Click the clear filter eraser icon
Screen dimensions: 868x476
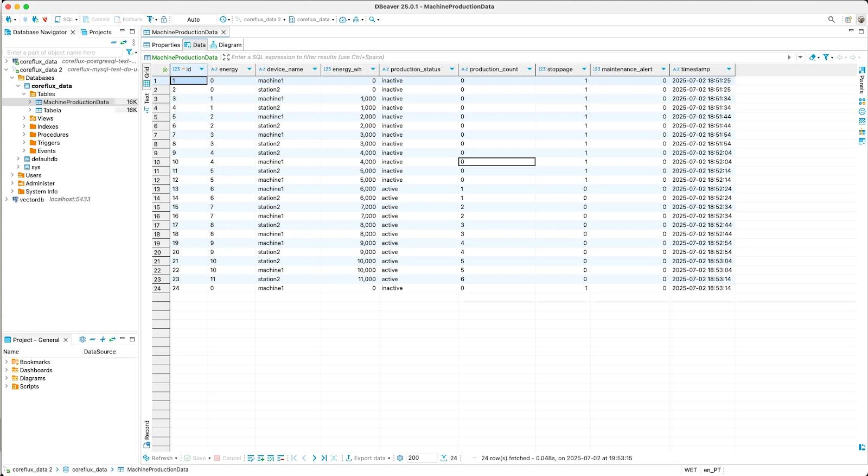coord(812,57)
